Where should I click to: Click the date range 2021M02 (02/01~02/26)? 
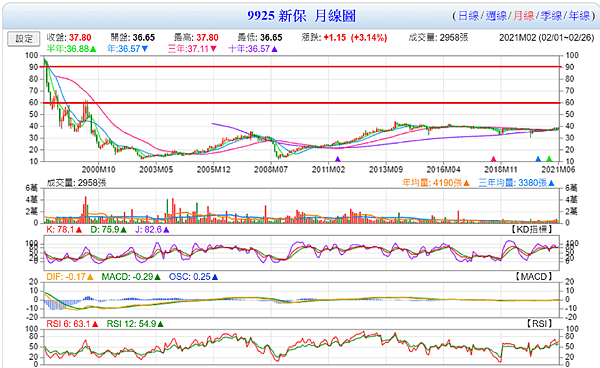tap(546, 37)
